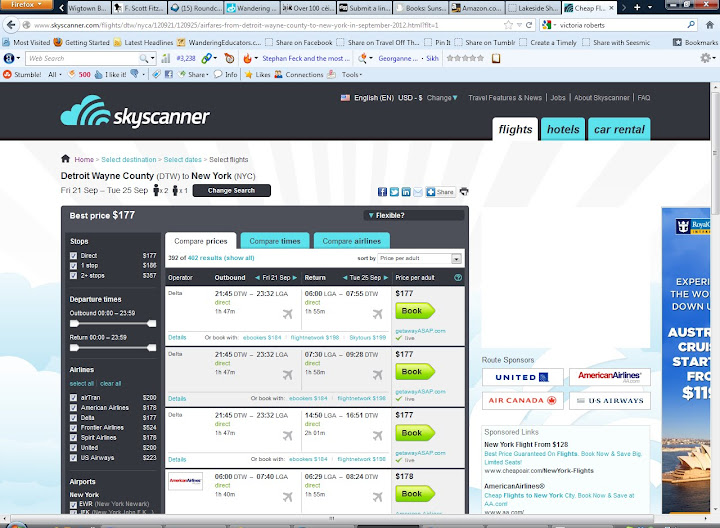Switch to the Compare times tab

(275, 241)
